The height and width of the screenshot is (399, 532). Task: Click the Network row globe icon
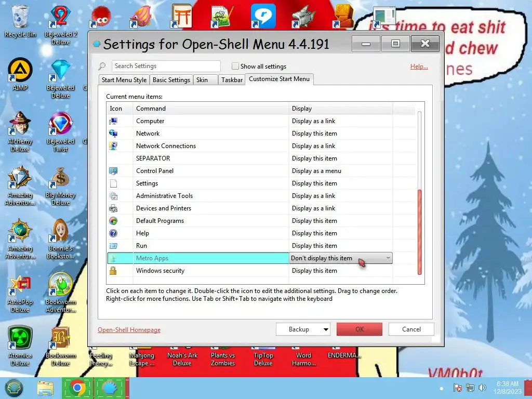click(x=113, y=134)
